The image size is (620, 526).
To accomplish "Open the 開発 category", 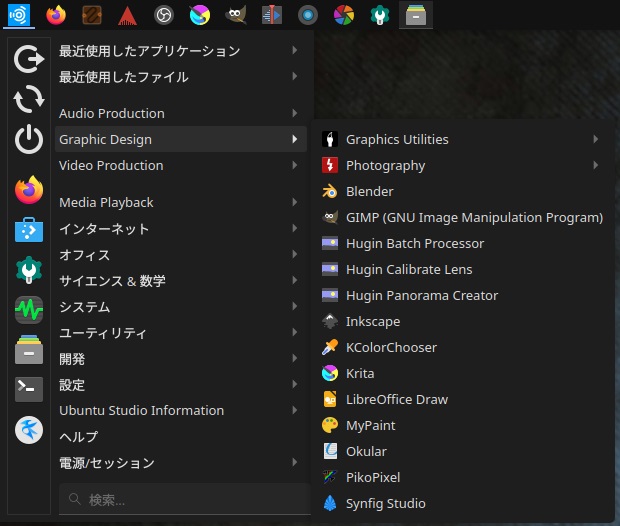I will click(x=181, y=358).
